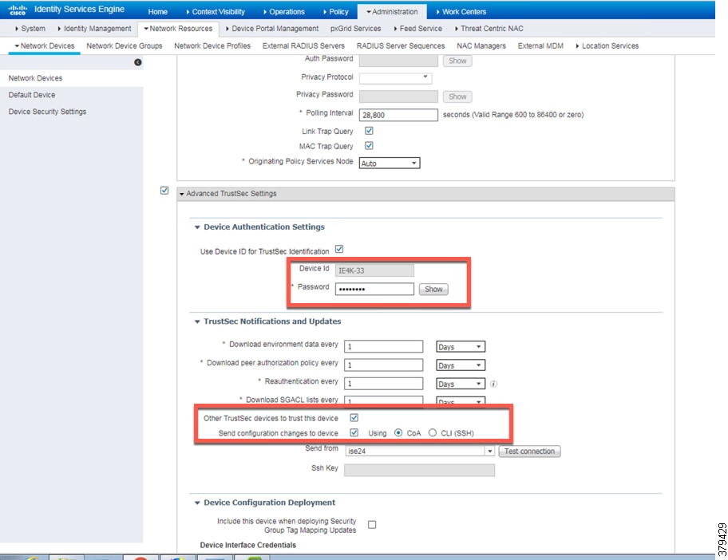Click Show next to Auth Password
Viewport: 728px width, 560px height.
click(x=457, y=61)
